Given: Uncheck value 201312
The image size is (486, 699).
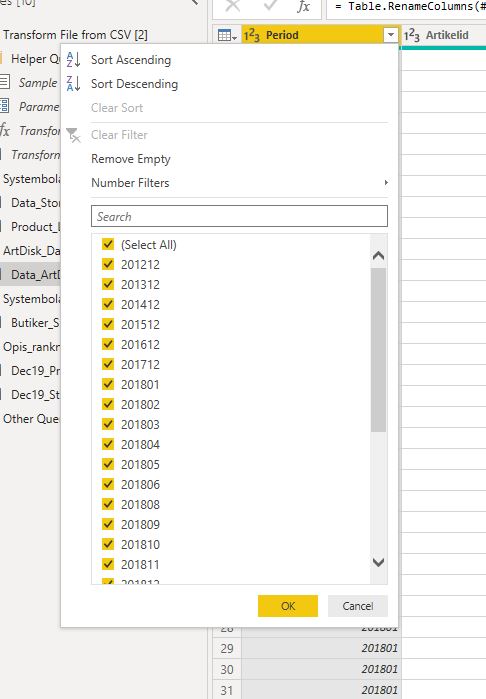Looking at the screenshot, I should pyautogui.click(x=108, y=284).
